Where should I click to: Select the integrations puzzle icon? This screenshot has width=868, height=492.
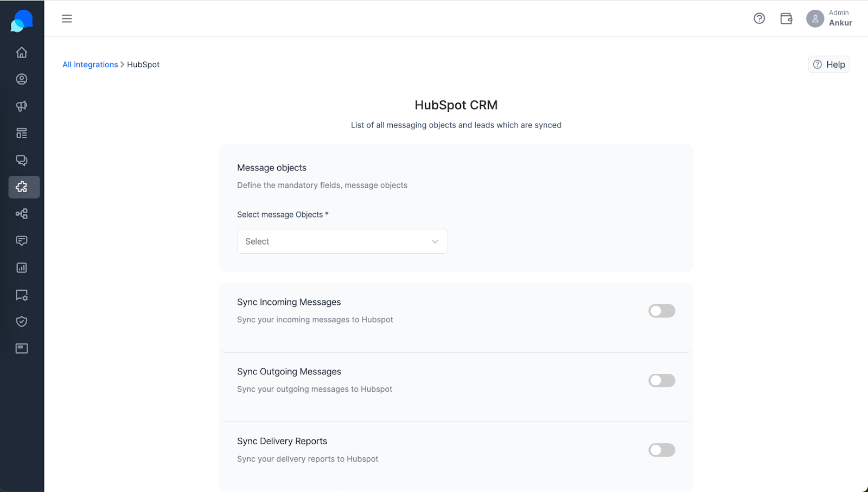coord(24,187)
